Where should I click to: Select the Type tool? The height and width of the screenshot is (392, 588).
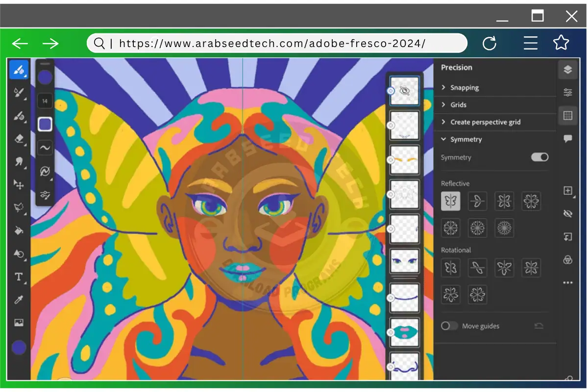pyautogui.click(x=19, y=277)
